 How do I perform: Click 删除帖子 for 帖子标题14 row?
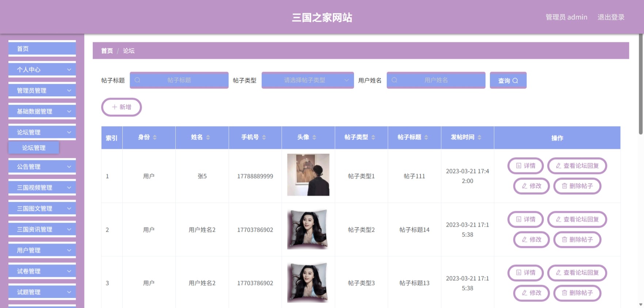click(x=577, y=240)
